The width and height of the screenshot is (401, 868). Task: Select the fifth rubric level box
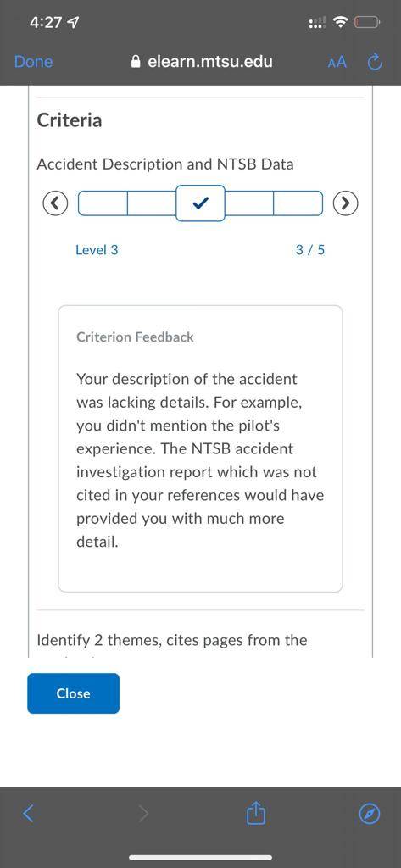[x=298, y=203]
